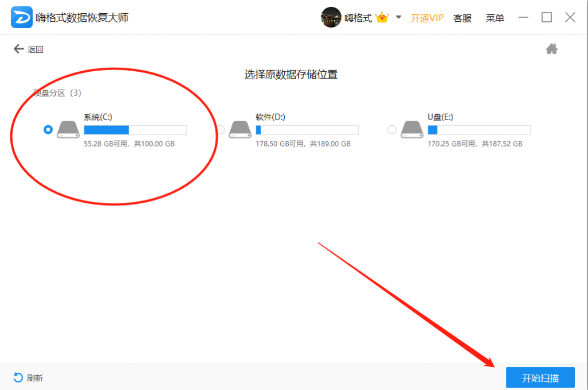This screenshot has width=588, height=390.
Task: Open the account dropdown arrow
Action: (x=399, y=17)
